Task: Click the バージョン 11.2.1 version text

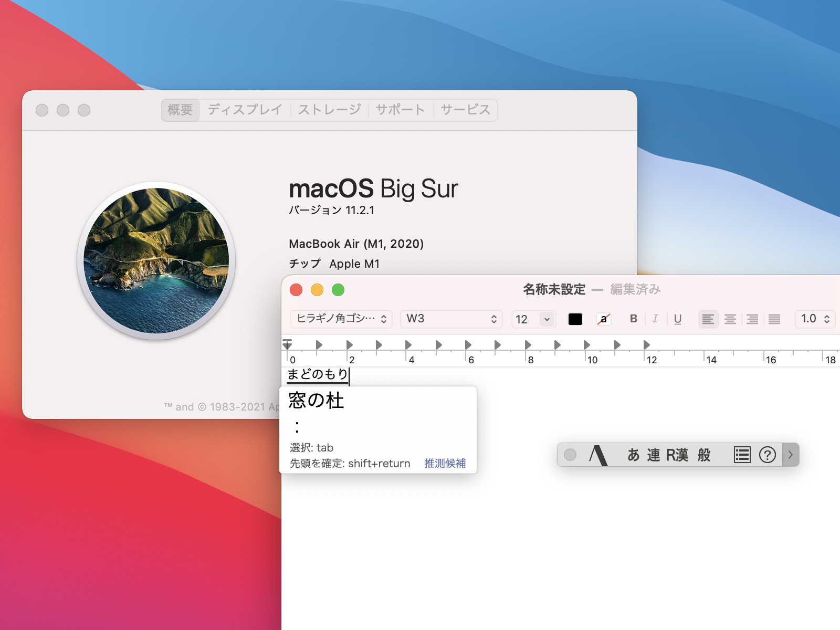Action: [x=332, y=211]
